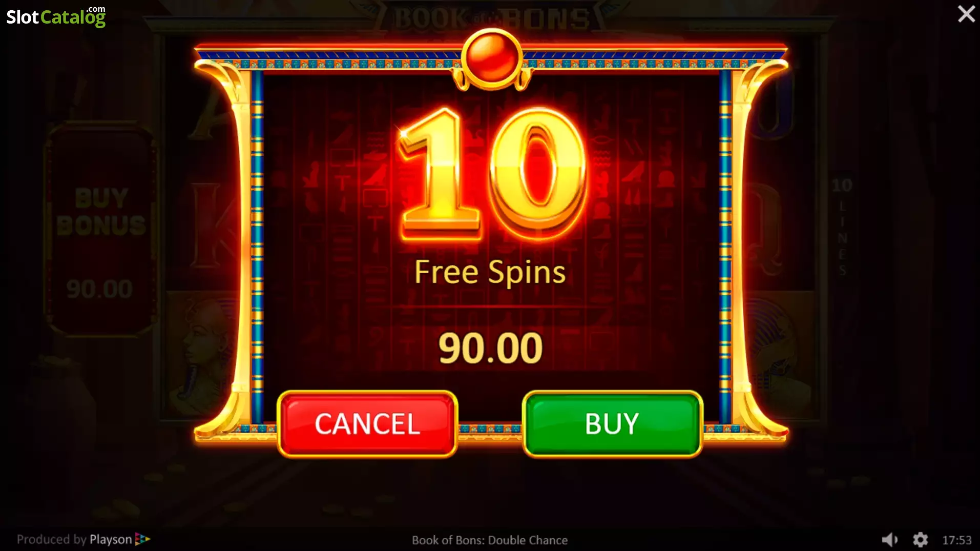The image size is (980, 551).
Task: Click the 17:53 clock display
Action: tap(956, 540)
